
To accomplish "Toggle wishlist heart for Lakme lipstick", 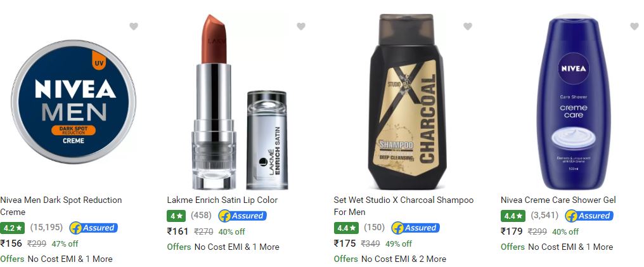I will pos(301,26).
